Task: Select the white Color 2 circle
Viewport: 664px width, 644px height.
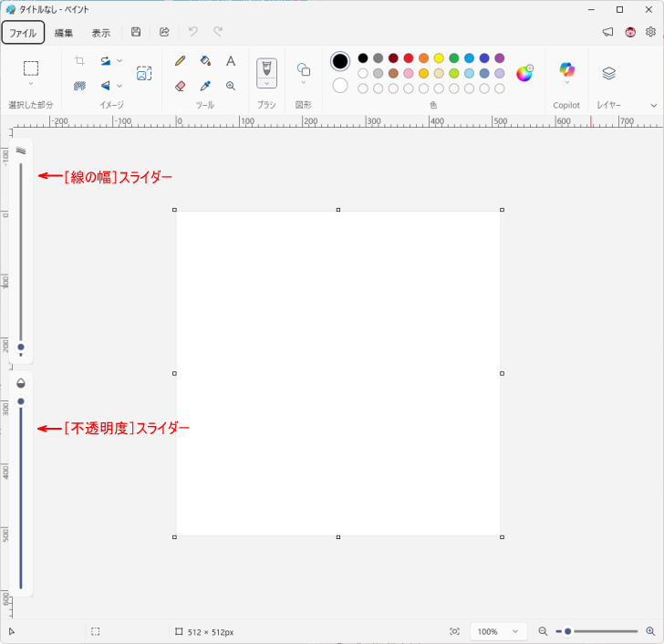Action: 340,86
